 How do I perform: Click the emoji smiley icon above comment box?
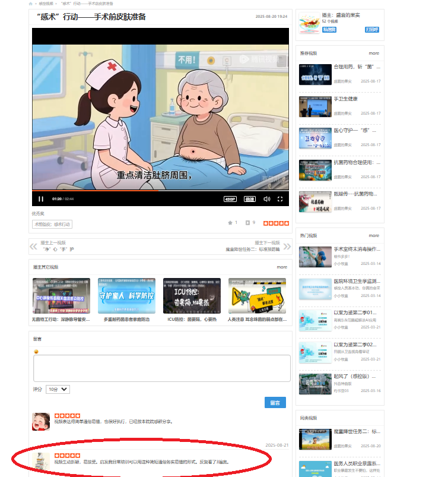36,351
